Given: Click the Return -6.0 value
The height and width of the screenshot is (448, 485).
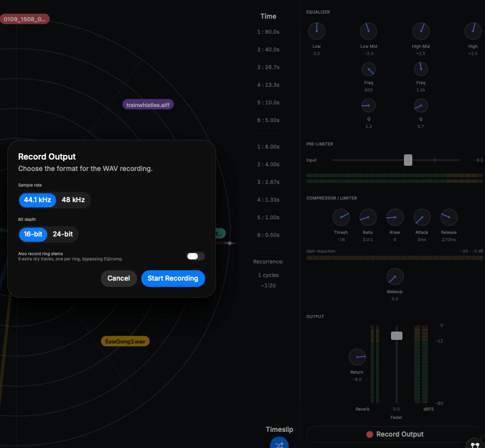Looking at the screenshot, I should pos(357,379).
